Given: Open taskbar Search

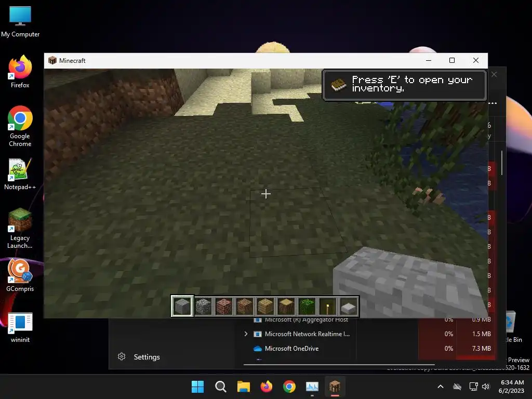Looking at the screenshot, I should pyautogui.click(x=220, y=387).
